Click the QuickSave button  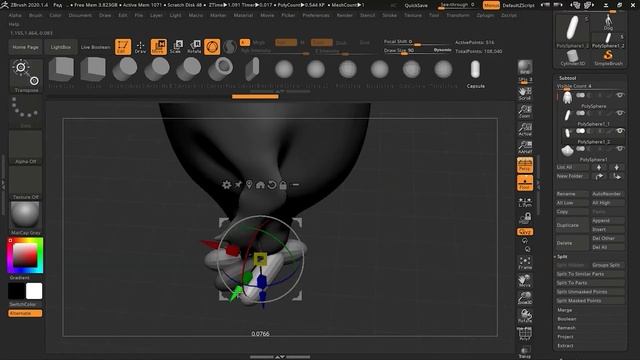tap(416, 6)
